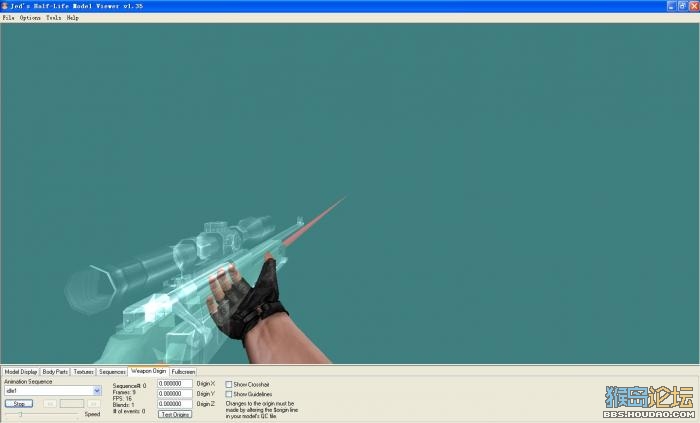The height and width of the screenshot is (423, 700).
Task: Click the "Animation Sequence" label
Action: [28, 382]
